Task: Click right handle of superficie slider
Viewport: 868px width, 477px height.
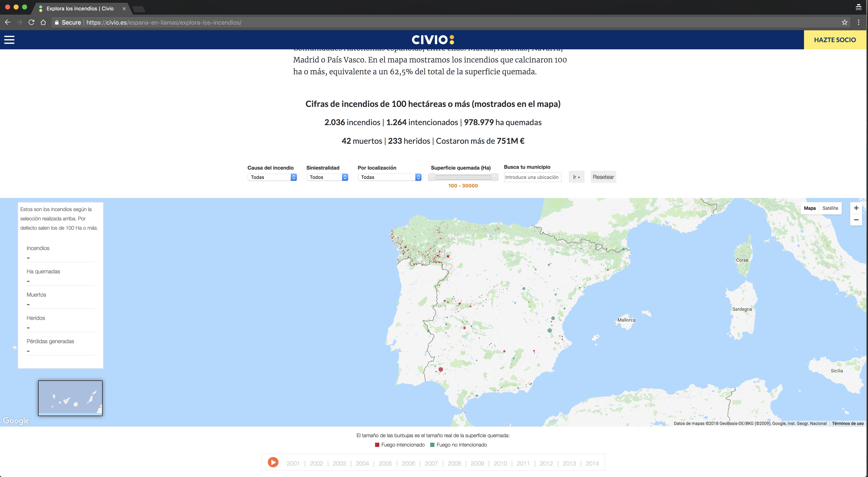Action: click(494, 177)
